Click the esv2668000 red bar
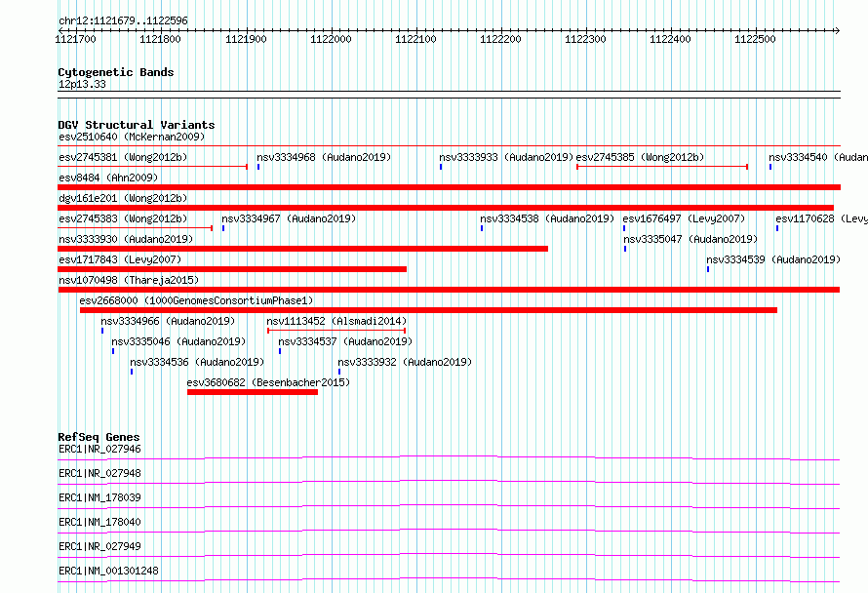Screen dimensions: 868x593 pos(428,310)
